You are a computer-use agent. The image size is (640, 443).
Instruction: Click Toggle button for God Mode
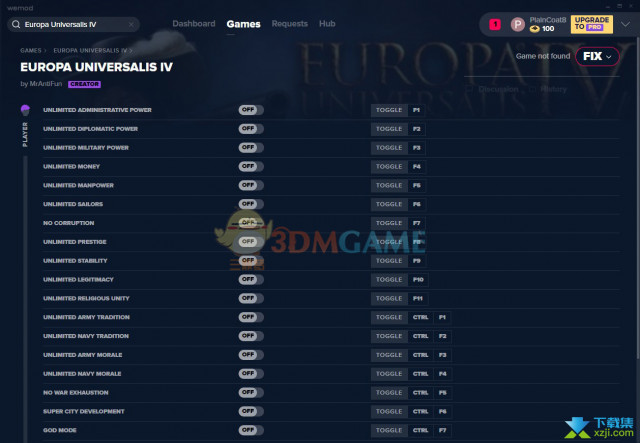389,430
